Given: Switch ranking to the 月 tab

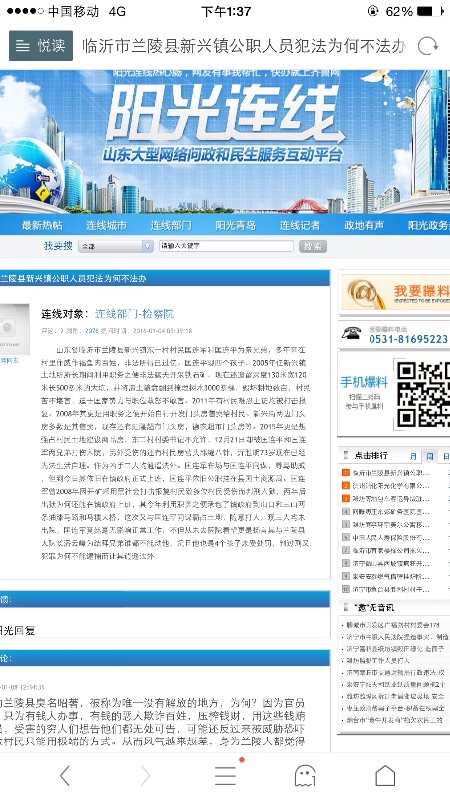Looking at the screenshot, I should 413,456.
